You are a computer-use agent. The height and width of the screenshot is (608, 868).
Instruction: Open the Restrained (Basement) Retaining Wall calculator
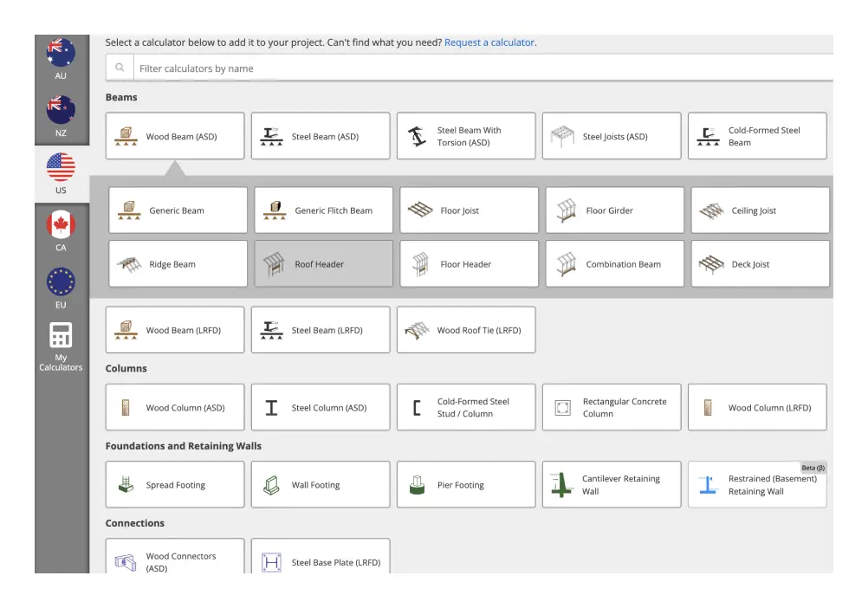(x=757, y=485)
